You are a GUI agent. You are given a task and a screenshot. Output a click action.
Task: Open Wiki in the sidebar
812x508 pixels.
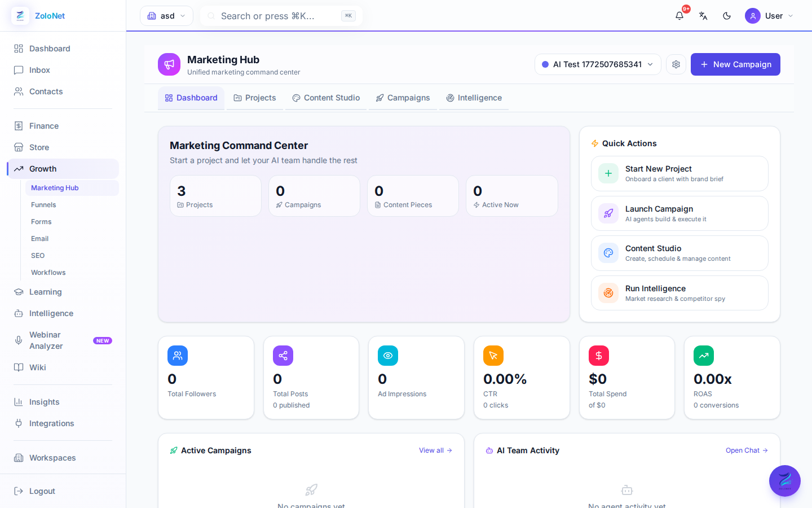(x=63, y=367)
